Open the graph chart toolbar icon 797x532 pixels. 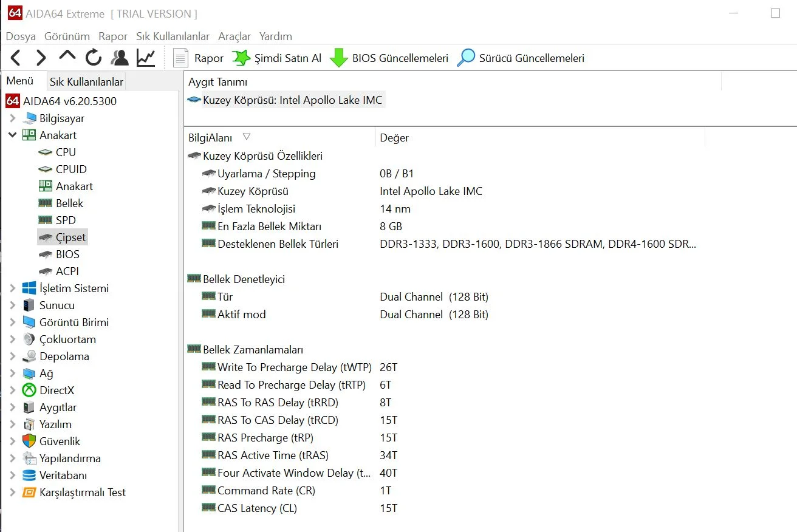(x=146, y=58)
